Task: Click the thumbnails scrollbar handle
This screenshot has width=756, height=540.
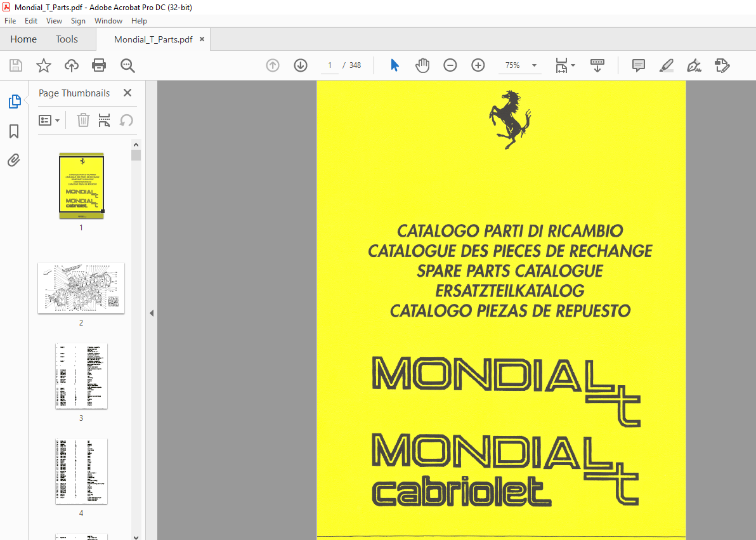Action: [136, 155]
